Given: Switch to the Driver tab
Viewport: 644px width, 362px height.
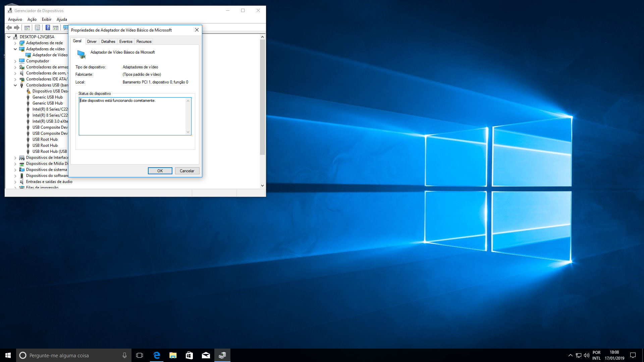Looking at the screenshot, I should tap(92, 42).
